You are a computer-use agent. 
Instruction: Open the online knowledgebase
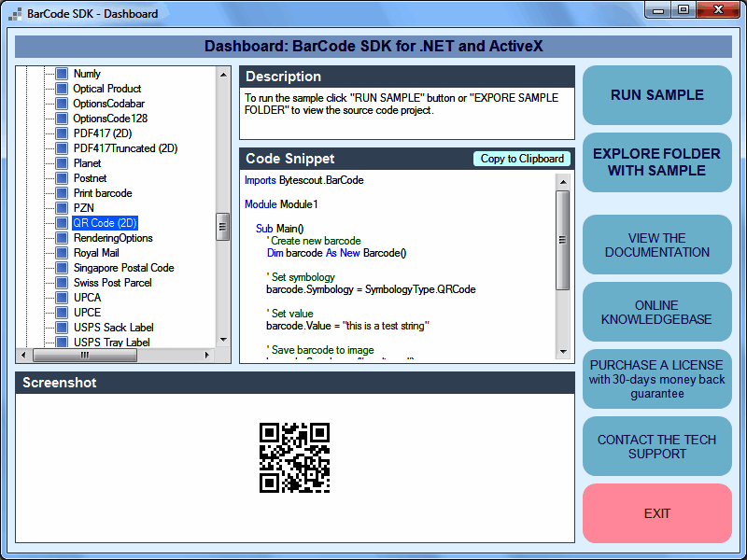[x=657, y=312]
